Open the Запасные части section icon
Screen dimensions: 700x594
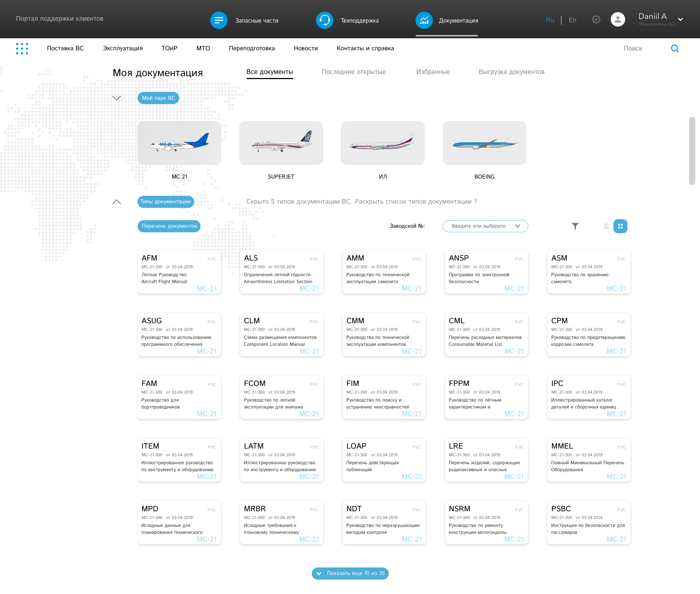coord(219,20)
